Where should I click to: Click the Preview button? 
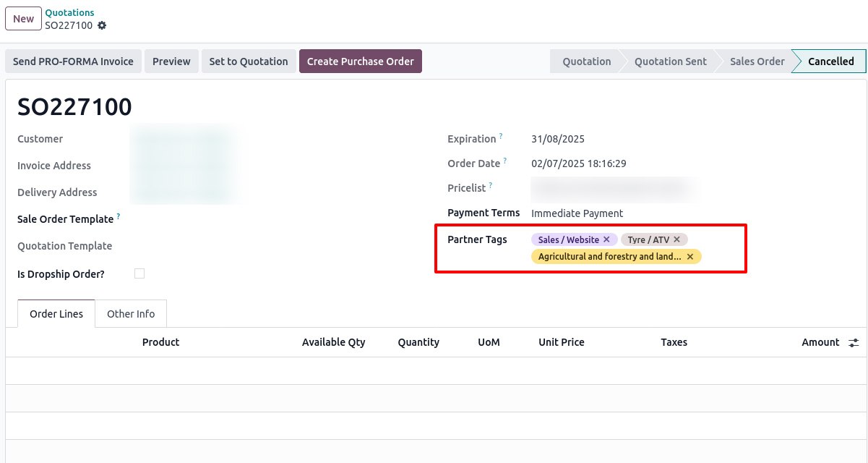171,61
